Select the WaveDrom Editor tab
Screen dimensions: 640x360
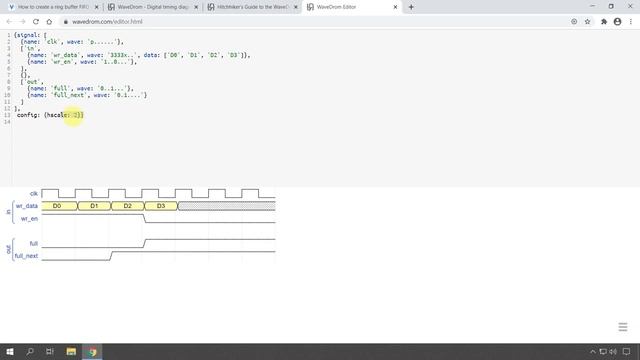click(x=352, y=7)
